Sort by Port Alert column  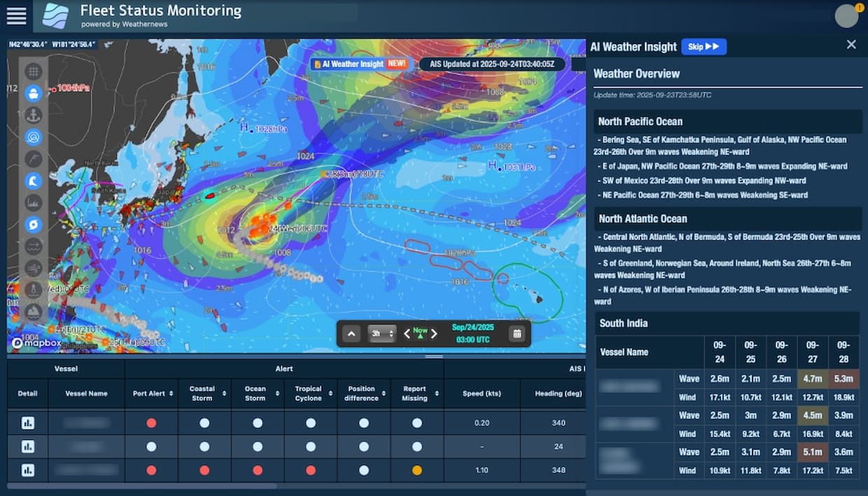coord(153,394)
